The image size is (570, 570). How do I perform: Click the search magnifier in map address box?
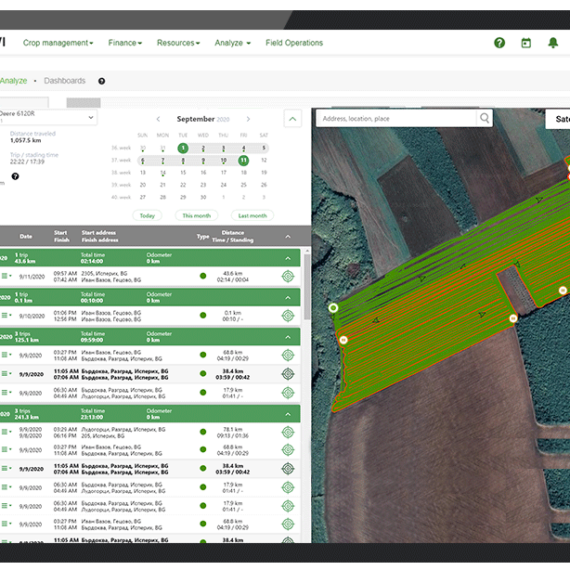484,118
